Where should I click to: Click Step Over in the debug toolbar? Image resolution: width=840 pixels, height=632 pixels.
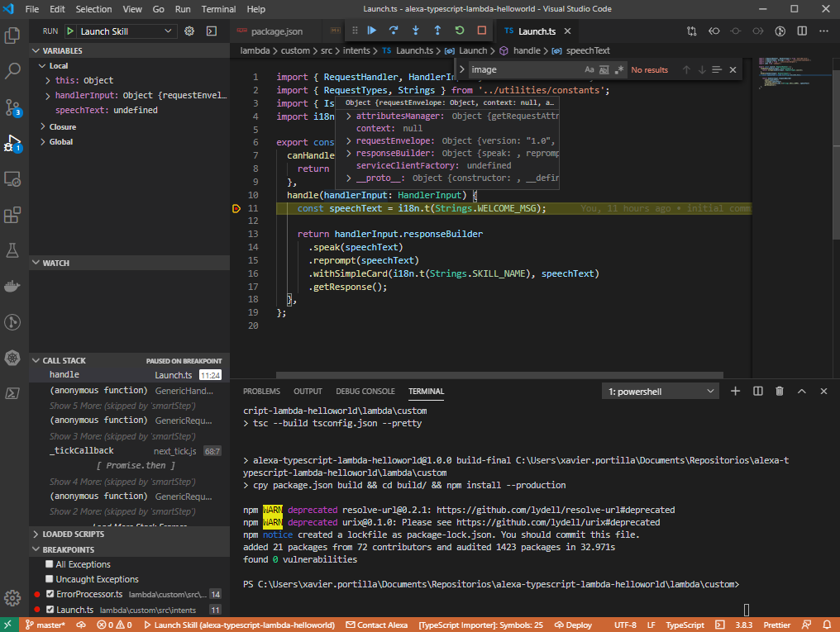(394, 31)
